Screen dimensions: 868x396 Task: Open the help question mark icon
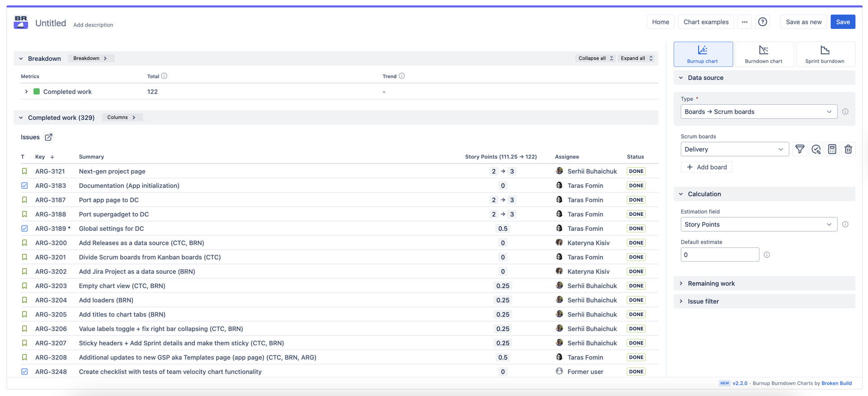coord(763,22)
